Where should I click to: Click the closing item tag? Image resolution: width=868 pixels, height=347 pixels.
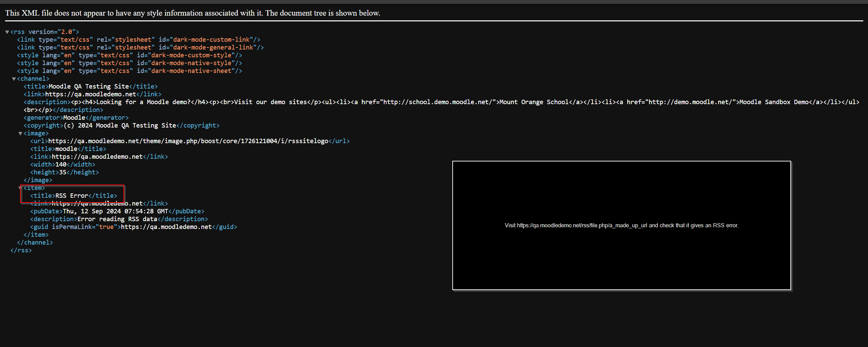coord(36,235)
